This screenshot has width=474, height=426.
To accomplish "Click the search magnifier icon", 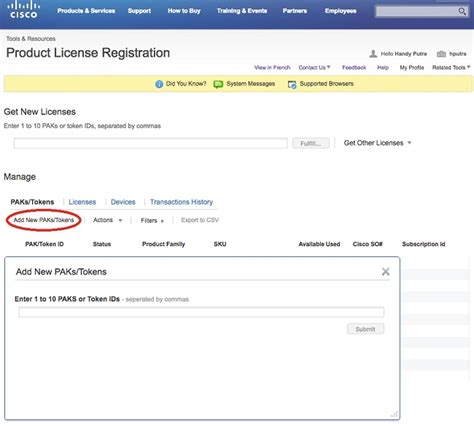I will pos(462,11).
